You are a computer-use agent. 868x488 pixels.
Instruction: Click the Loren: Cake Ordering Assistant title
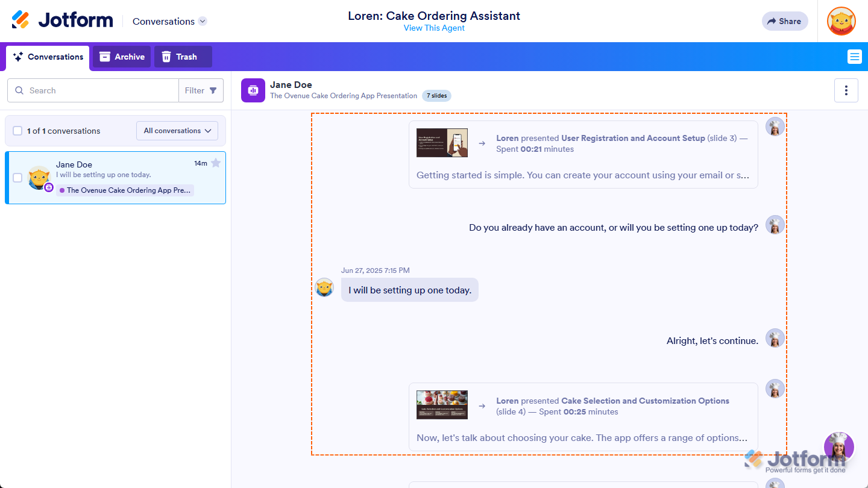coord(434,16)
